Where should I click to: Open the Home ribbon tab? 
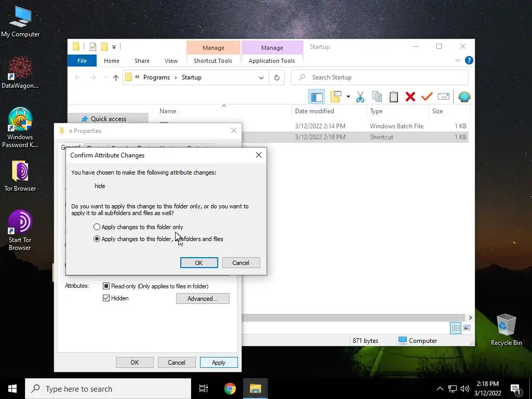pyautogui.click(x=112, y=61)
